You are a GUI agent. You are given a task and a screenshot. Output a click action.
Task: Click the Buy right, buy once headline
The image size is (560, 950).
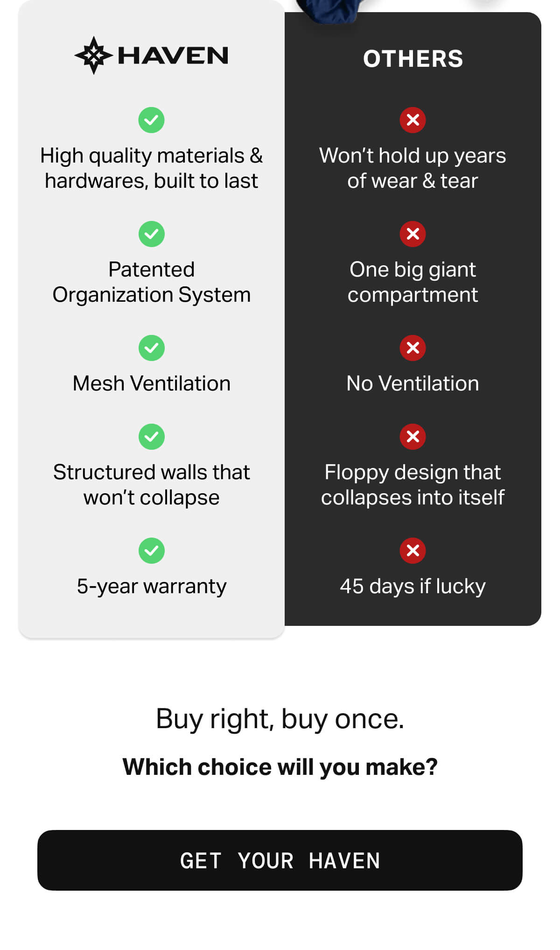click(x=280, y=719)
